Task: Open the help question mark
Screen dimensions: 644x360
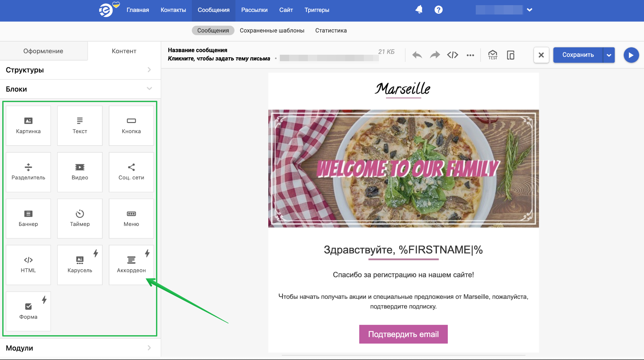Action: tap(438, 10)
